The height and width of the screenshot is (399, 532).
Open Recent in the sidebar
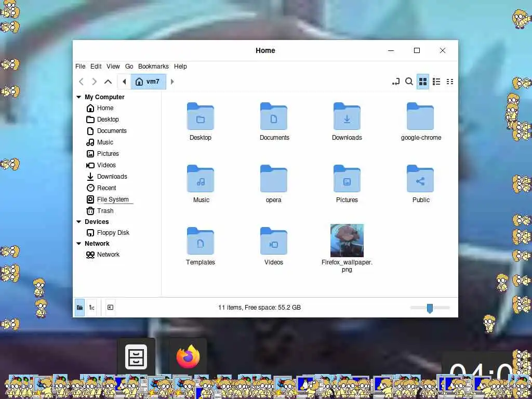(107, 188)
